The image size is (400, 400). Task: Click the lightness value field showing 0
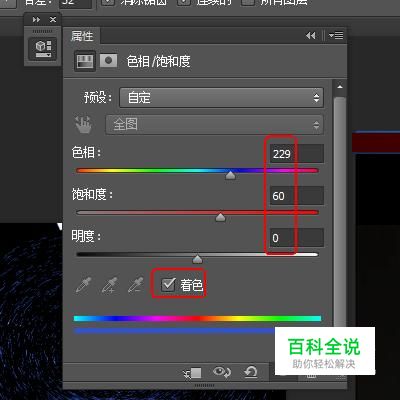(297, 238)
